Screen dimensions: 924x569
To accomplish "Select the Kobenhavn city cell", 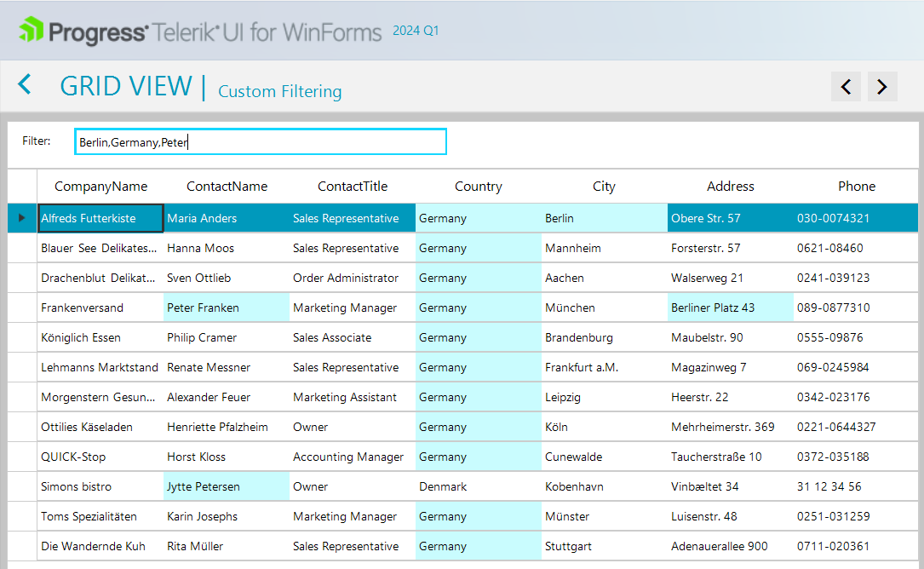I will 605,486.
